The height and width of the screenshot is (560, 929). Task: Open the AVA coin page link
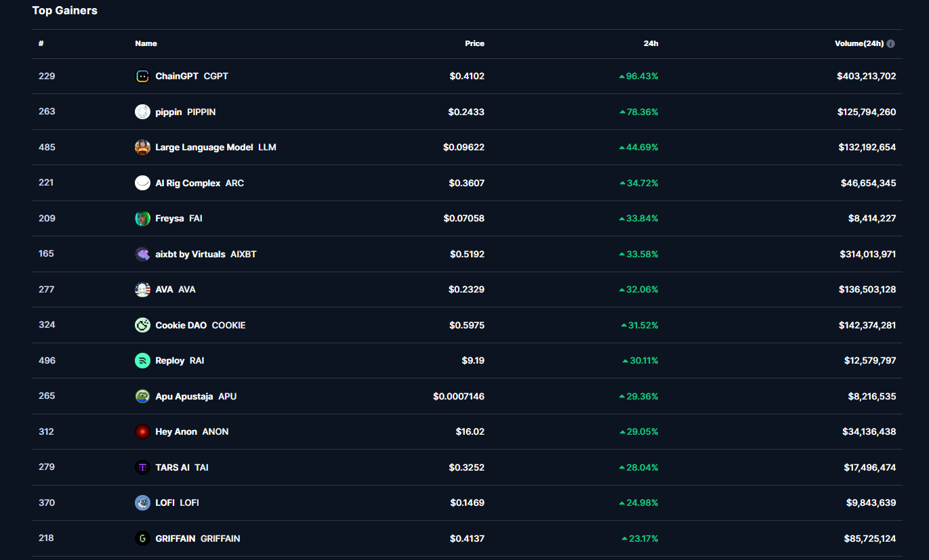(176, 290)
